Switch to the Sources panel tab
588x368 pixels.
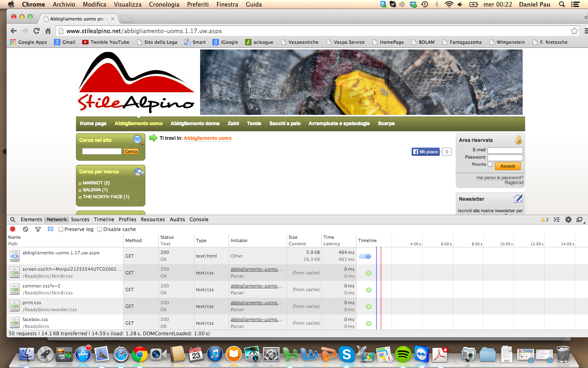pyautogui.click(x=80, y=220)
